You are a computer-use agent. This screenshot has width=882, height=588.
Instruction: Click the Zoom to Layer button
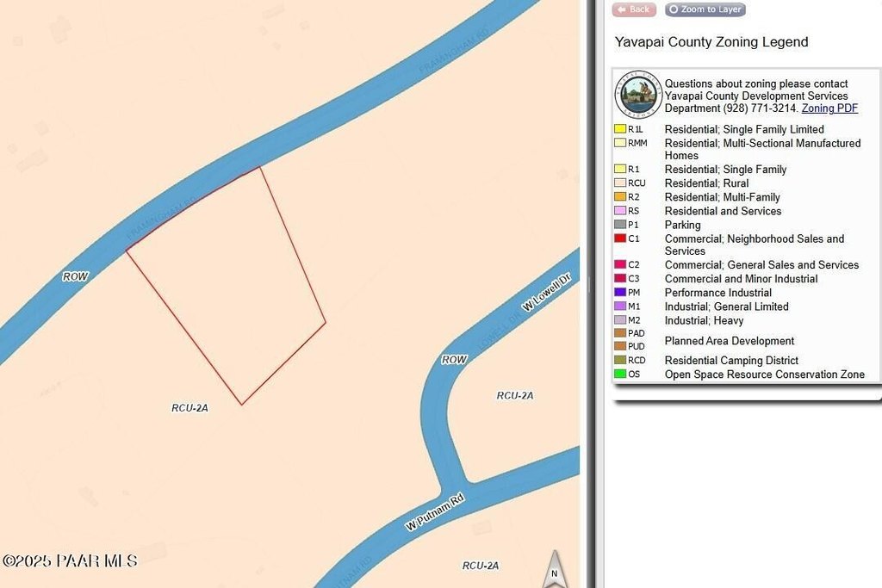(x=705, y=9)
